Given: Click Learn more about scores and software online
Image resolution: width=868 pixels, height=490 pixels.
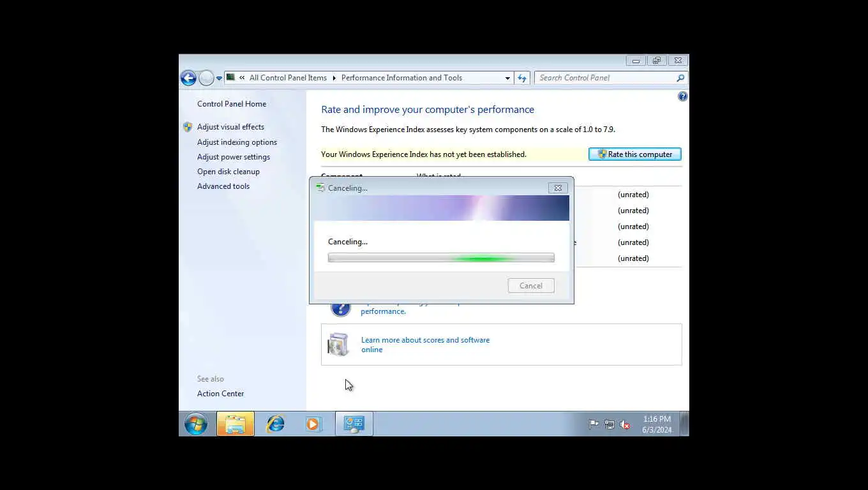Looking at the screenshot, I should [x=426, y=345].
